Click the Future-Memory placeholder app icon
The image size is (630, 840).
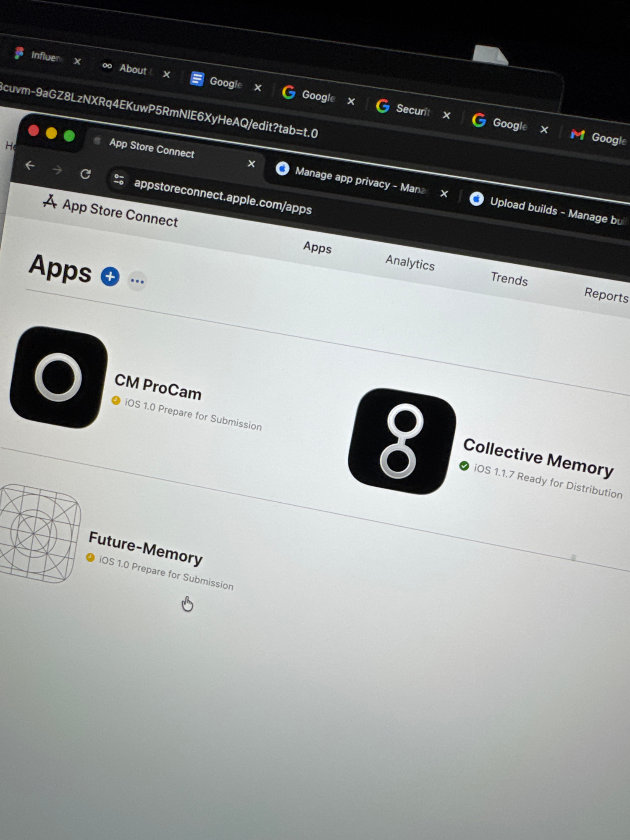[x=38, y=533]
